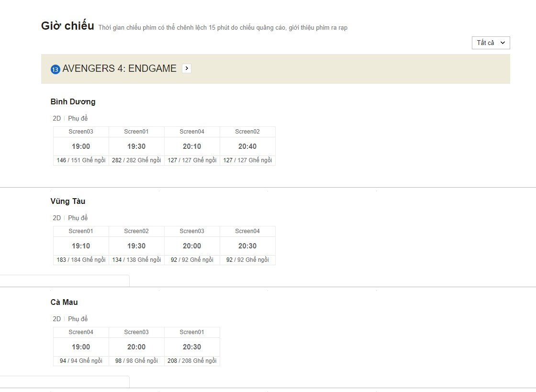Click the Vũng Tàu cinema heading

pyautogui.click(x=68, y=201)
